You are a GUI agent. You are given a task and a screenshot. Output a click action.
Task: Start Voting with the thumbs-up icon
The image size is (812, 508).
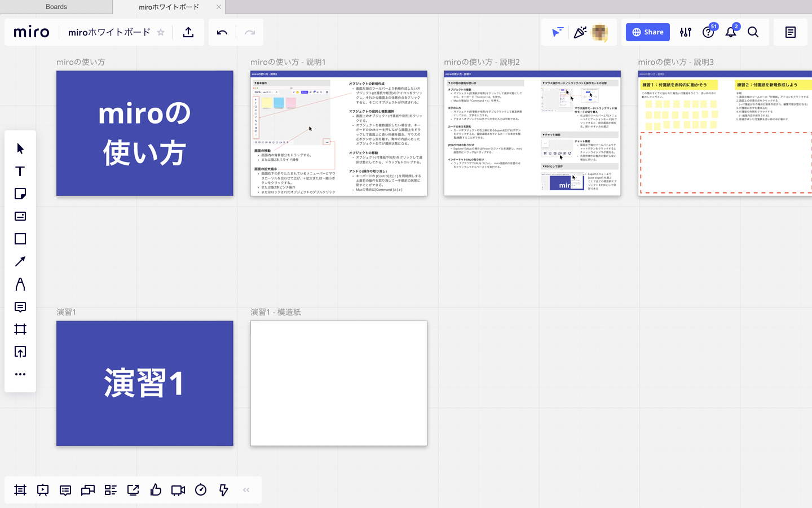(x=156, y=490)
